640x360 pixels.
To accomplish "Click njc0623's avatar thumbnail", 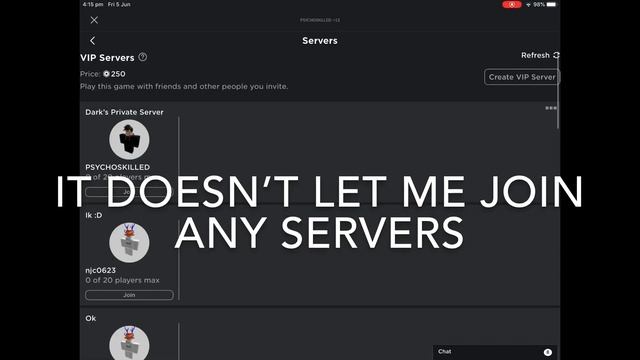I will click(x=129, y=243).
